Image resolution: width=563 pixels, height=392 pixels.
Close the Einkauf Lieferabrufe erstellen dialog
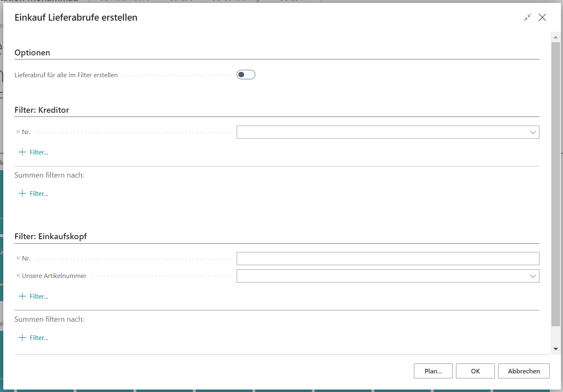coord(542,17)
